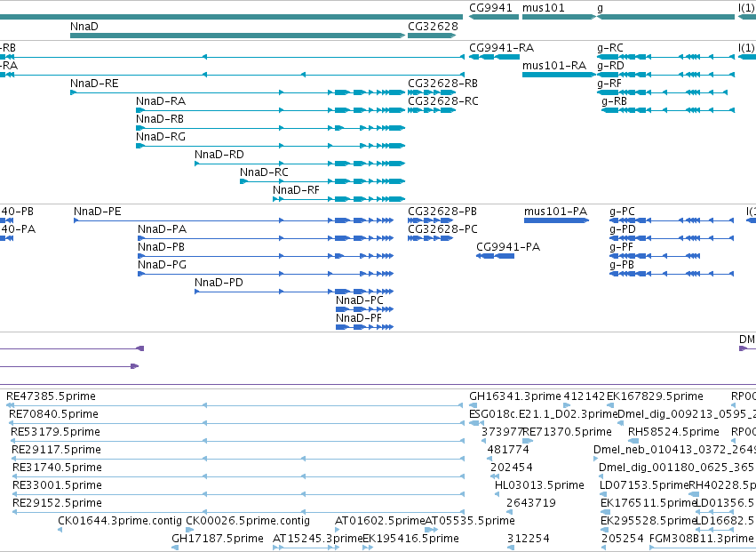The width and height of the screenshot is (756, 552).
Task: Click the NnaD-PD protein label
Action: 219,283
